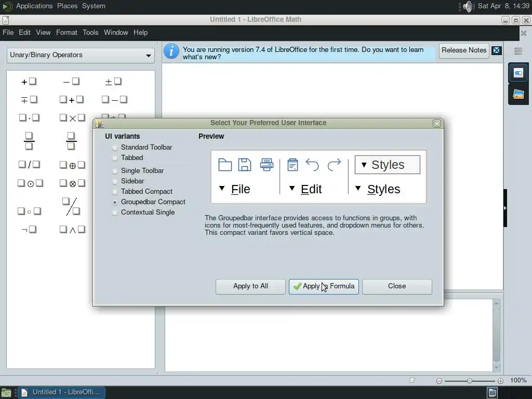
Task: Select the Contextual Single UI variant
Action: [143, 212]
